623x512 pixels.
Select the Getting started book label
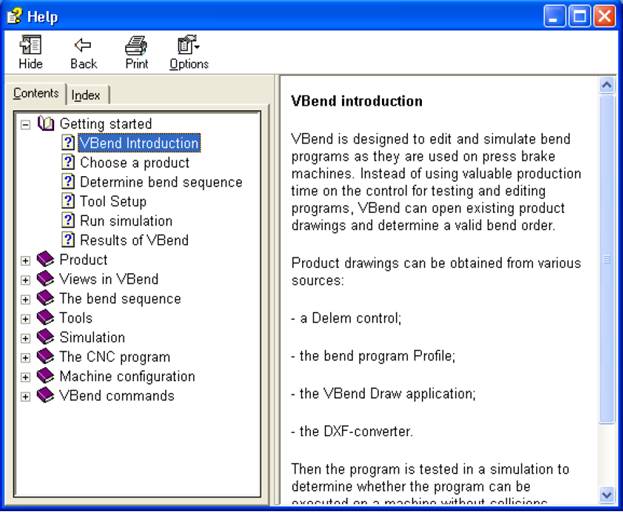click(106, 124)
